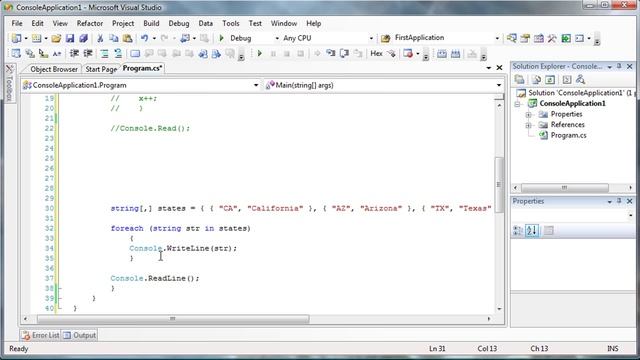Click View Class Diagram icon in Solution Explorer
Screen dimensions: 640x360
(x=580, y=80)
